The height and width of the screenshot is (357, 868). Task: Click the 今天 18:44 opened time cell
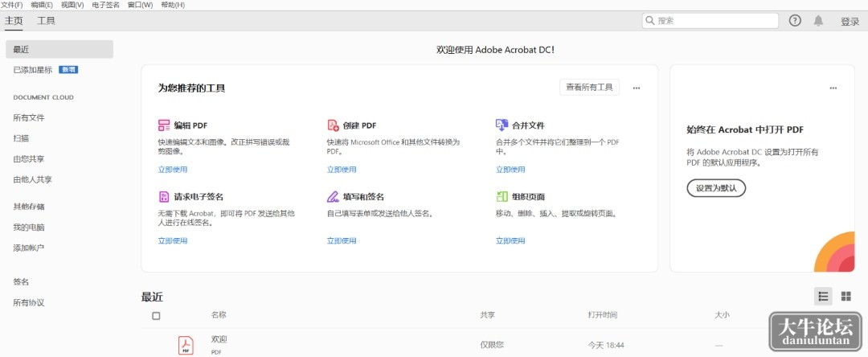point(606,345)
